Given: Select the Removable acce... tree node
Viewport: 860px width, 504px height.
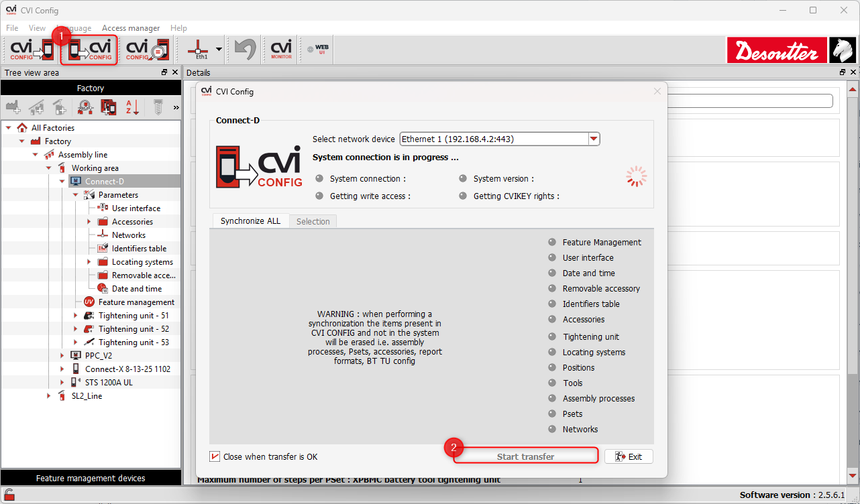Looking at the screenshot, I should (x=144, y=275).
